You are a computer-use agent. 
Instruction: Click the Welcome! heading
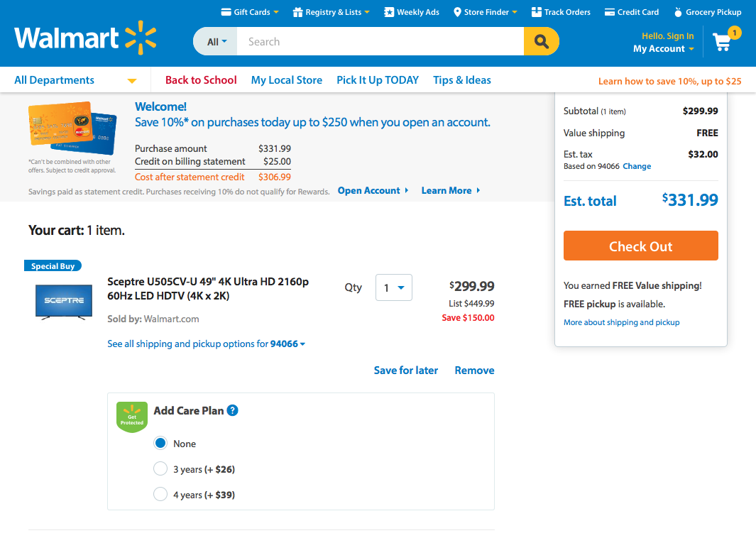[x=160, y=106]
